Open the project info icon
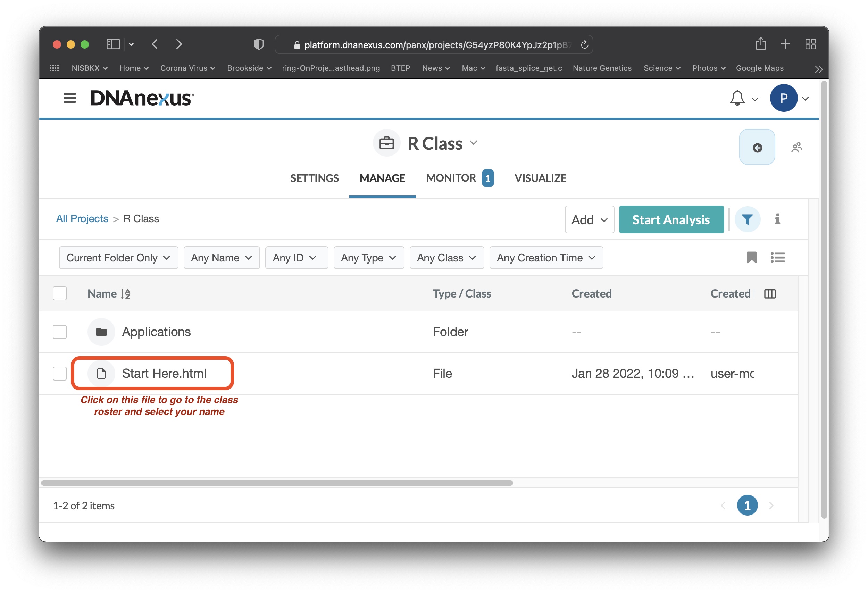The height and width of the screenshot is (593, 868). pyautogui.click(x=777, y=219)
